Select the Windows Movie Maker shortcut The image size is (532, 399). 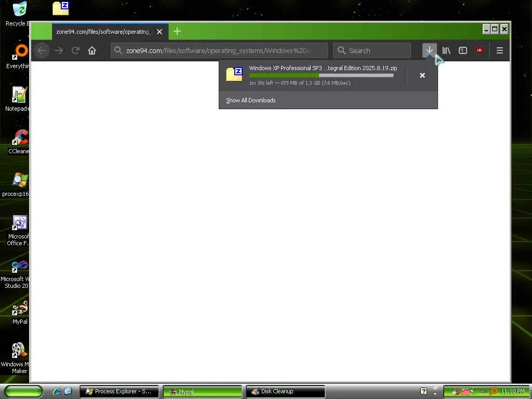pyautogui.click(x=15, y=358)
